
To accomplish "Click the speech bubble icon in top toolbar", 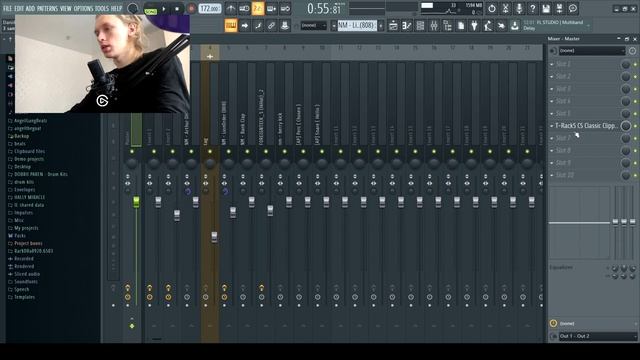I will point(573,8).
